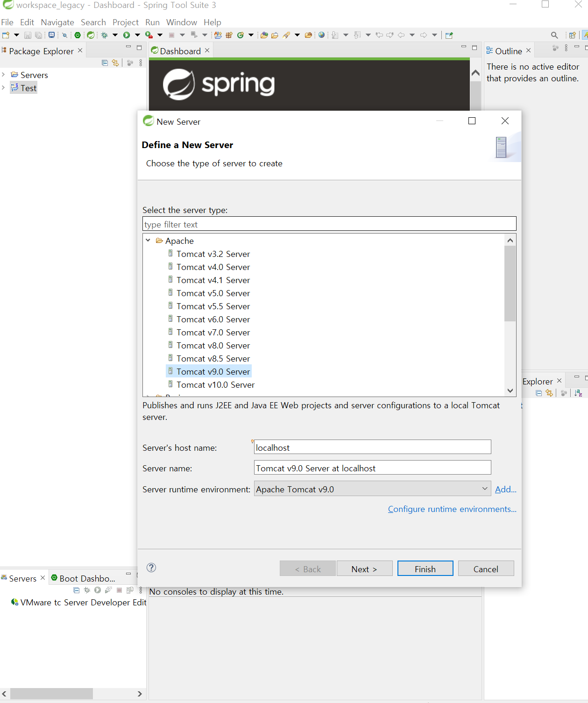Image resolution: width=588 pixels, height=703 pixels.
Task: Collapse the Apache server category
Action: pos(148,241)
